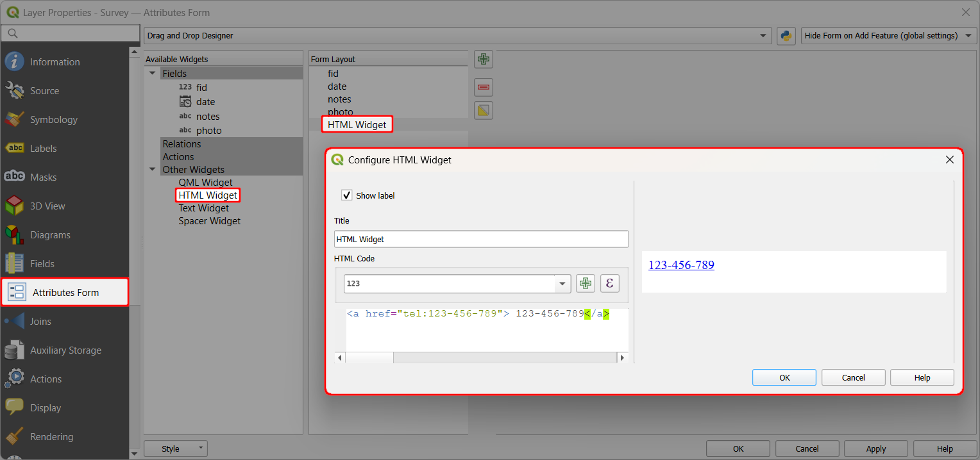Open the 3D View settings icon
Viewport: 980px width, 460px height.
click(x=14, y=206)
